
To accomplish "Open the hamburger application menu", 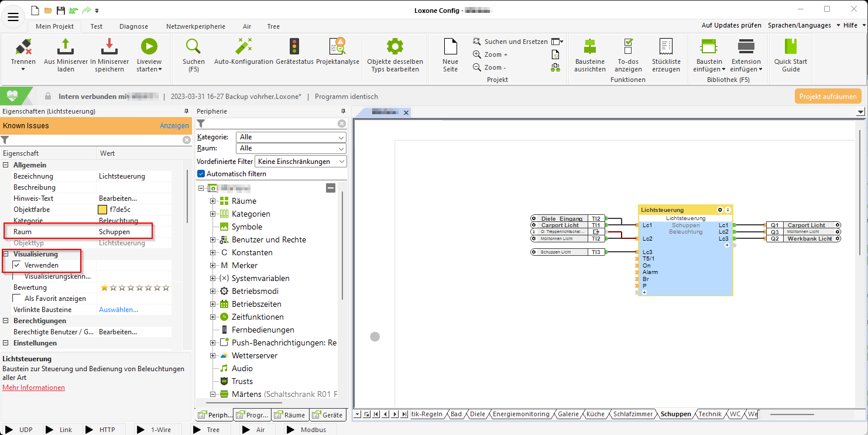I will point(13,16).
